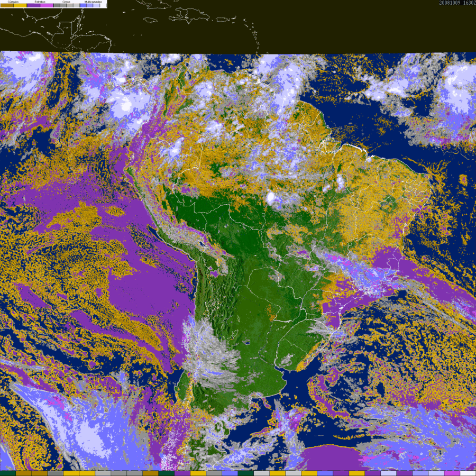Screen dimensions: 476x476
Task: Pick the magenta Estratos legend swatch
Action: click(x=47, y=5)
